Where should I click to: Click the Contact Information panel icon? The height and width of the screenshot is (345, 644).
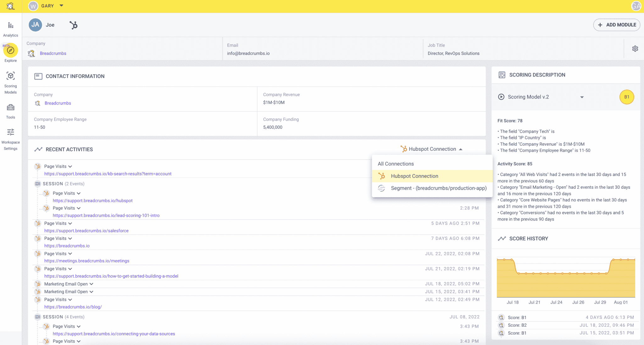(x=38, y=76)
